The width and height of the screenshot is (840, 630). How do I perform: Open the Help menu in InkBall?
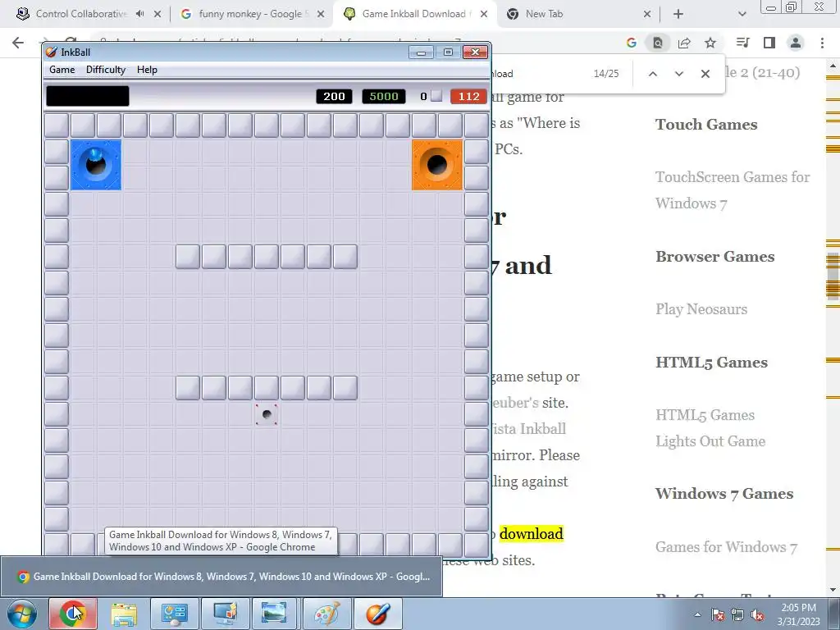pyautogui.click(x=147, y=70)
